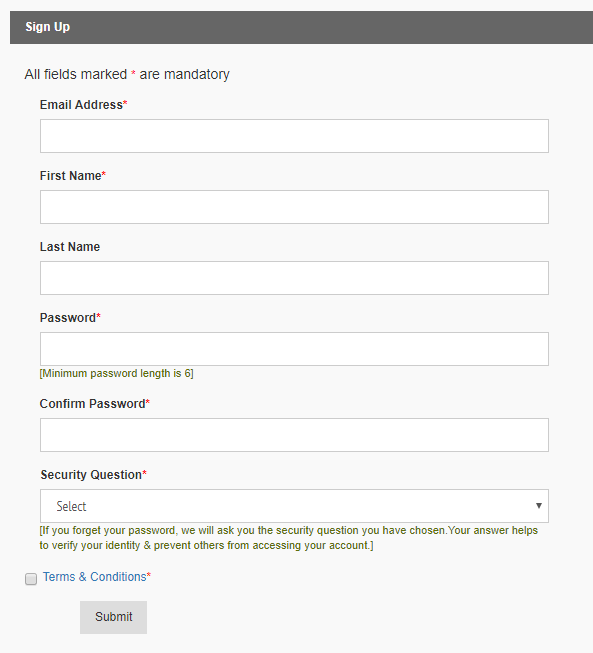The width and height of the screenshot is (593, 653).
Task: Open the Security Question Select dropdown
Action: 294,506
